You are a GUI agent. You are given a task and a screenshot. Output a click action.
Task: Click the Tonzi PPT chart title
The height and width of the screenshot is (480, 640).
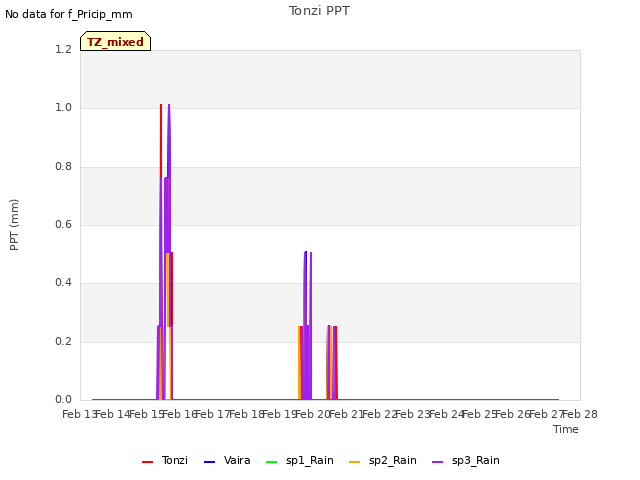click(319, 11)
